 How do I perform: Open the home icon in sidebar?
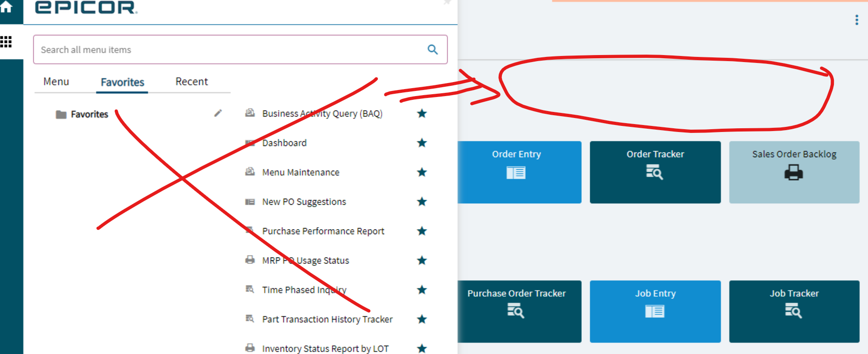click(6, 7)
